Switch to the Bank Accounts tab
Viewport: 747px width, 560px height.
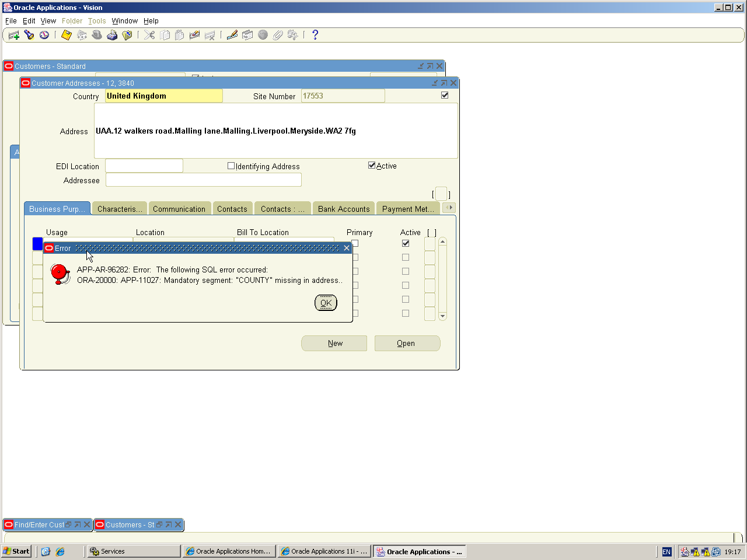click(344, 209)
